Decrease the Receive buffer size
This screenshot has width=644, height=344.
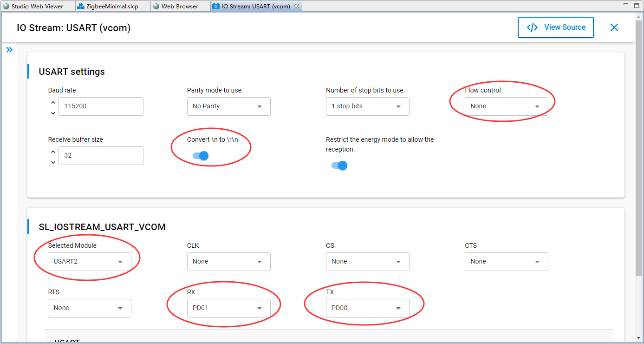(53, 162)
